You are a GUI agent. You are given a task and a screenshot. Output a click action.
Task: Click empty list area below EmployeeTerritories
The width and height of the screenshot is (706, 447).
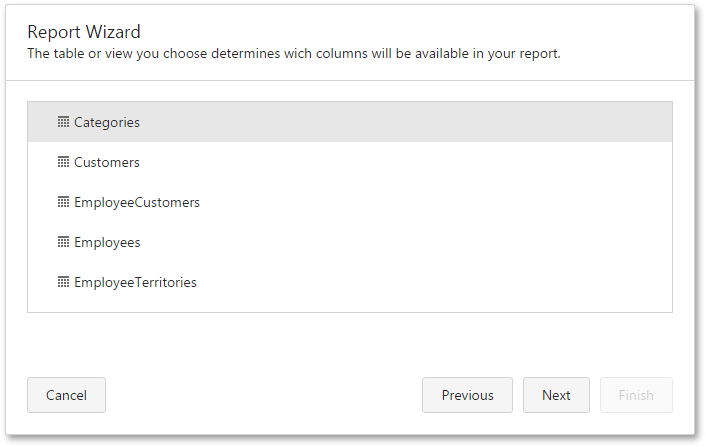pos(350,307)
